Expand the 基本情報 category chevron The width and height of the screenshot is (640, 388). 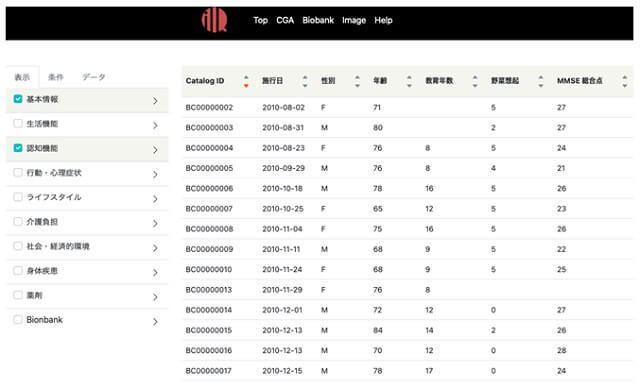coord(155,101)
